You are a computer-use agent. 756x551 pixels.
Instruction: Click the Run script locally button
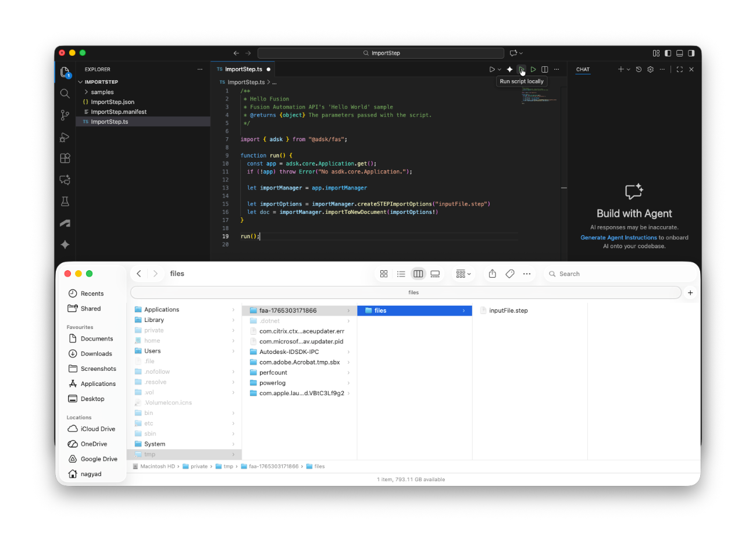521,69
